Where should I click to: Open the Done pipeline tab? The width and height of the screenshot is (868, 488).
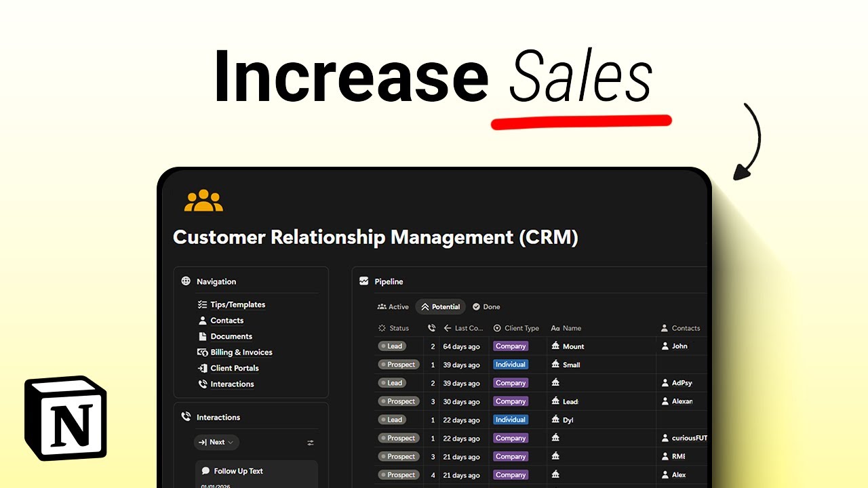tap(486, 307)
